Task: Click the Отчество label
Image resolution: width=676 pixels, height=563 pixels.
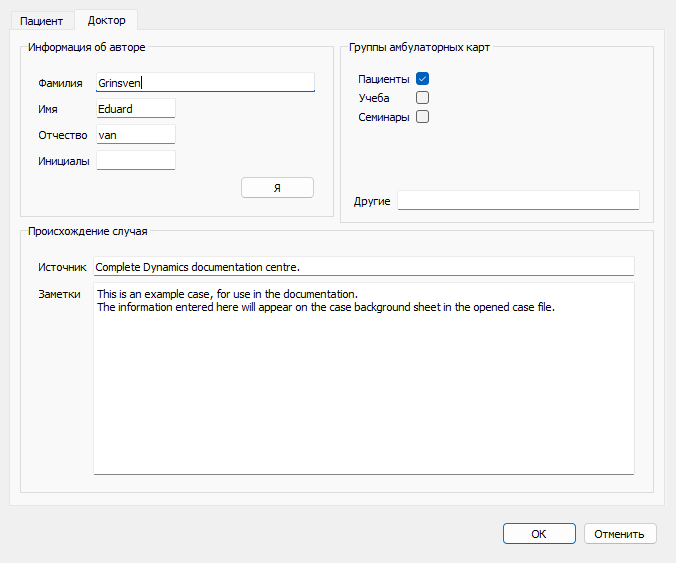Action: click(63, 135)
